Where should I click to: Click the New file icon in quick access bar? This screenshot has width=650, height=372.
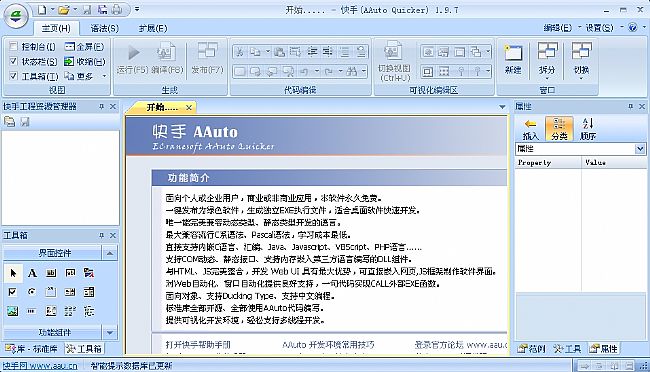tap(42, 10)
